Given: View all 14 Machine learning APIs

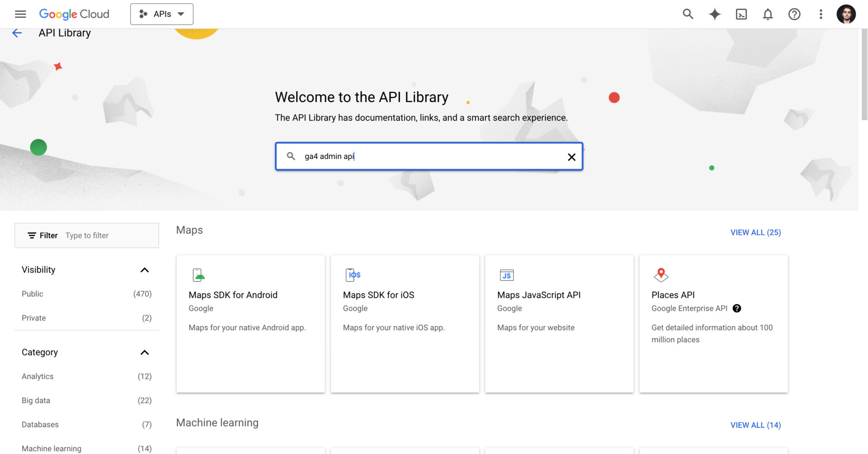Looking at the screenshot, I should coord(755,425).
